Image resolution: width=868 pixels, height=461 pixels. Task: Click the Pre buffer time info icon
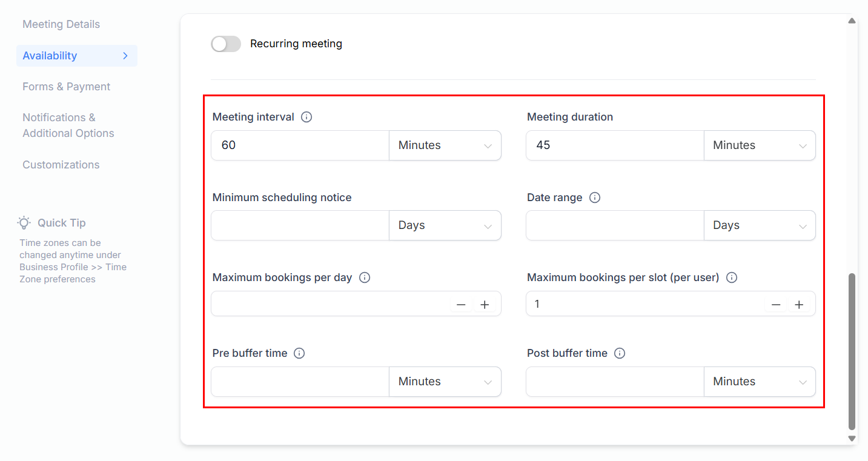pos(299,353)
